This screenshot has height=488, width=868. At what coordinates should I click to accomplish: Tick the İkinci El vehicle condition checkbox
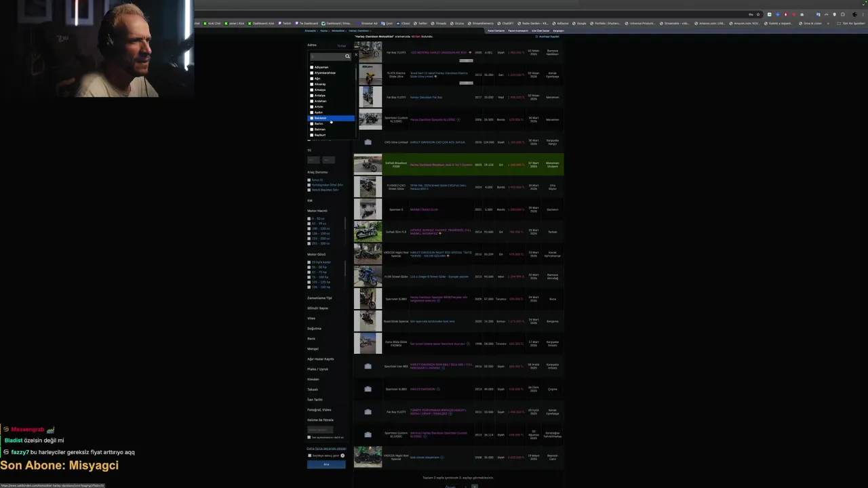[309, 180]
